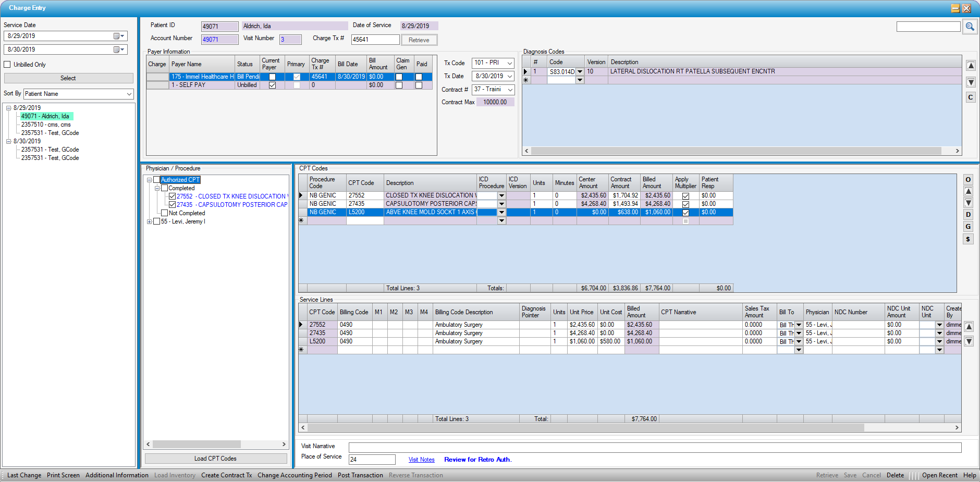Click the dollar sign button beside CPT Codes
This screenshot has width=980, height=482.
coord(968,239)
